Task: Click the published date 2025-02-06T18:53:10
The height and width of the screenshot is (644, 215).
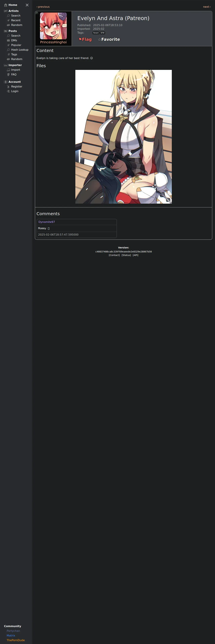Action: 108,25
